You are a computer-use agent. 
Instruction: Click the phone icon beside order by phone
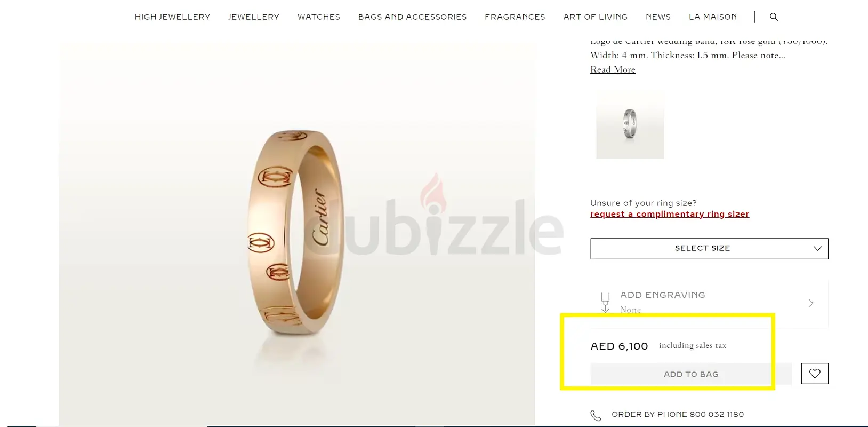(596, 415)
